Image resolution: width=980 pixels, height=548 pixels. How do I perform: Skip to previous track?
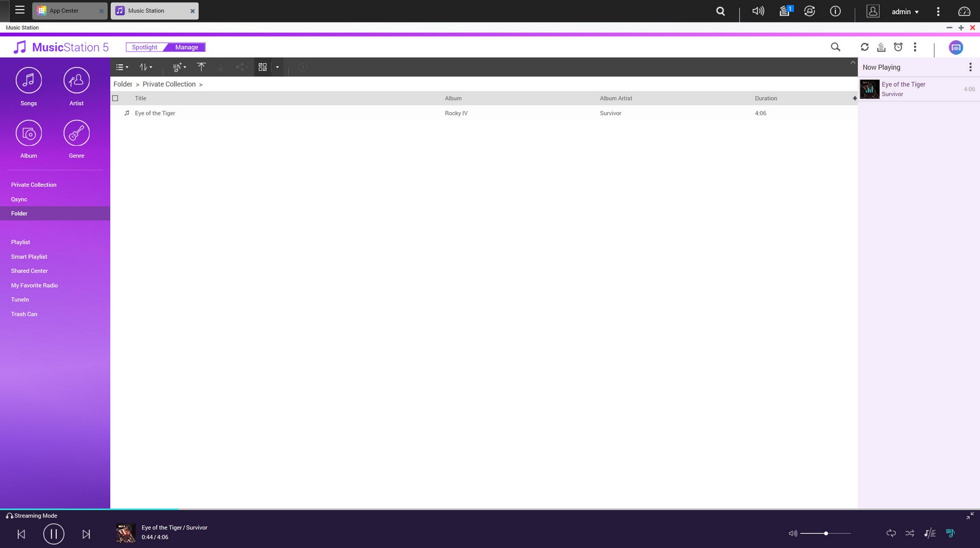pos(21,534)
